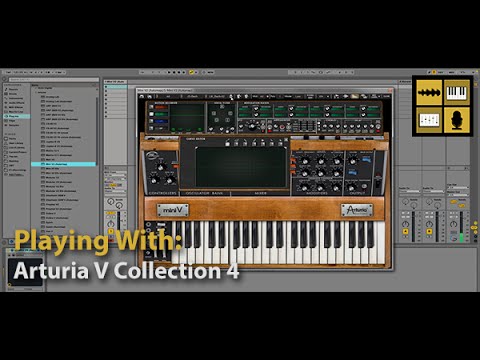480x360 pixels.
Task: Open Packs under Places in browser
Action: point(12,139)
